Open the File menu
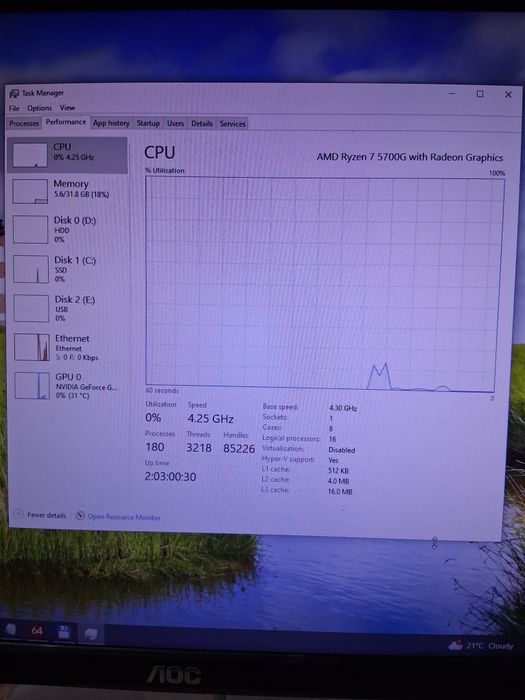525x700 pixels. pyautogui.click(x=14, y=108)
